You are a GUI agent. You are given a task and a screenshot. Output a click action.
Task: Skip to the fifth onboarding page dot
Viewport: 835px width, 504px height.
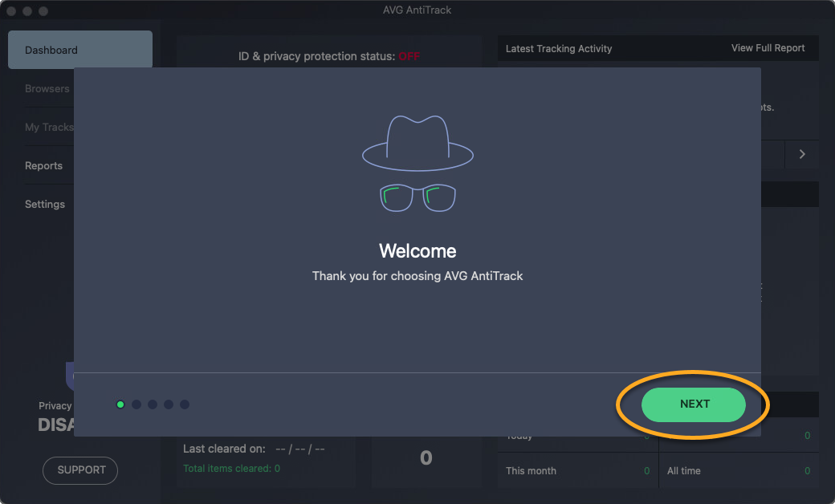(185, 404)
